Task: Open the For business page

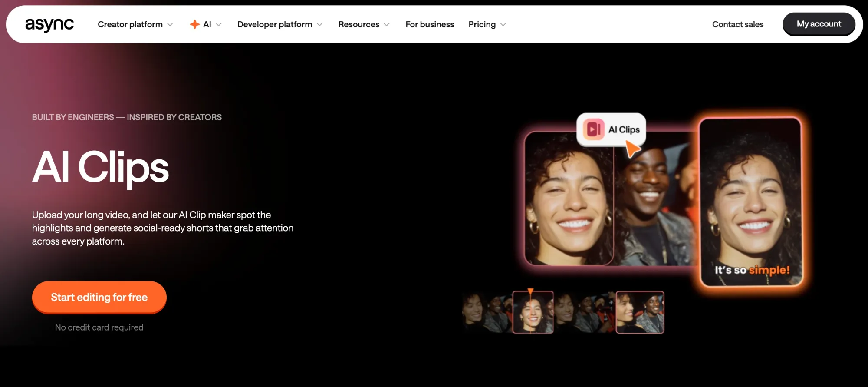Action: tap(430, 25)
